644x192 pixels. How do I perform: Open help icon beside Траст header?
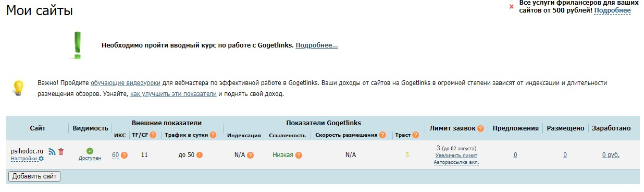416,136
